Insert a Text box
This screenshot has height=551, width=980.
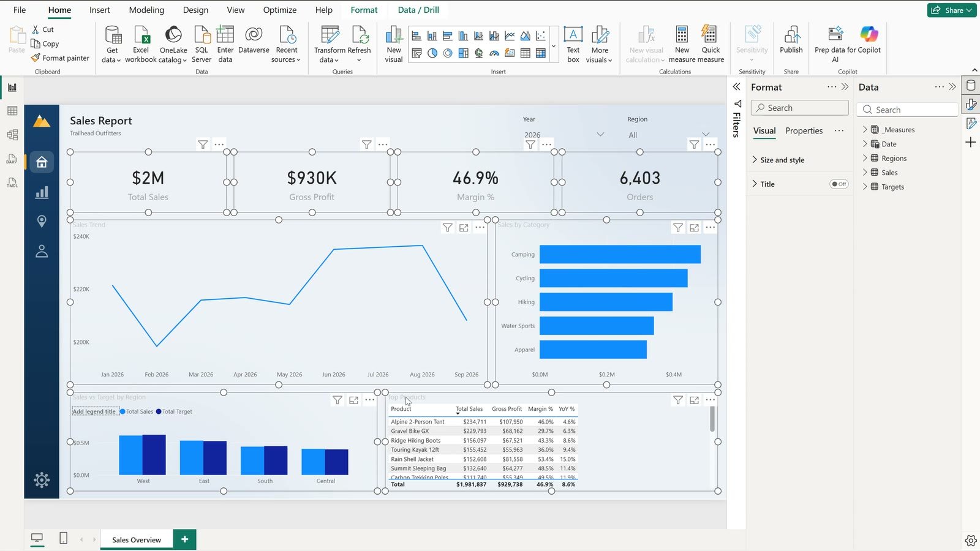click(573, 44)
